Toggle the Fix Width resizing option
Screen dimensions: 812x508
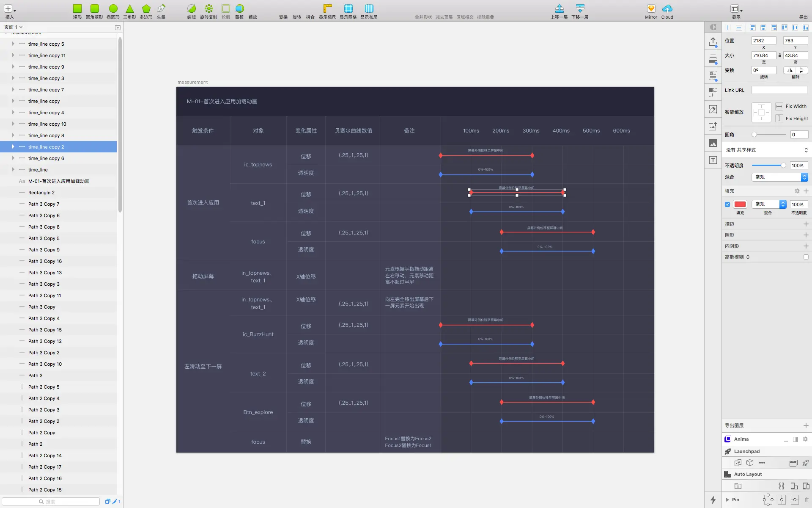coord(779,107)
